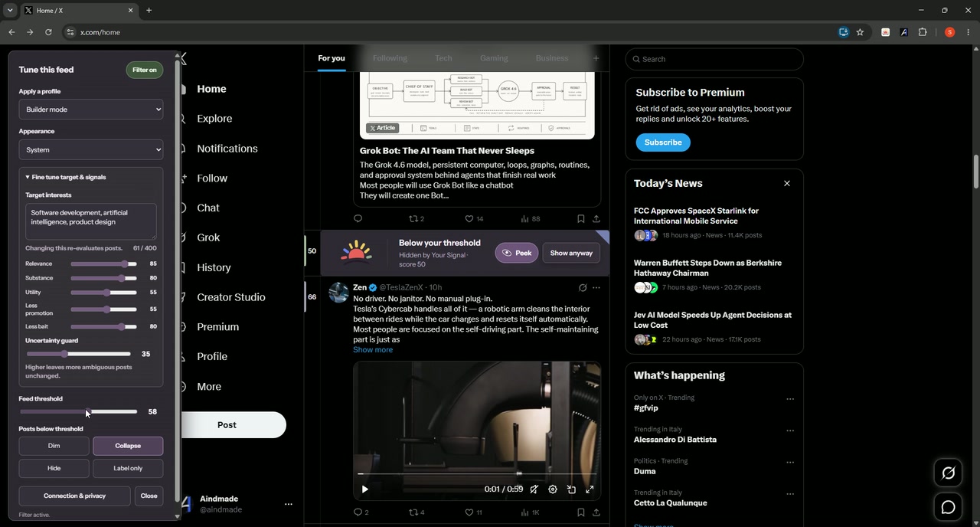Open video settings gear icon

[553, 489]
